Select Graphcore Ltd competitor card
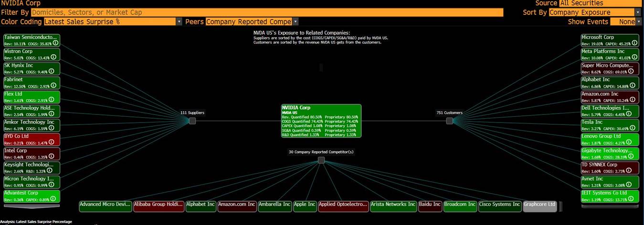 tap(540, 206)
